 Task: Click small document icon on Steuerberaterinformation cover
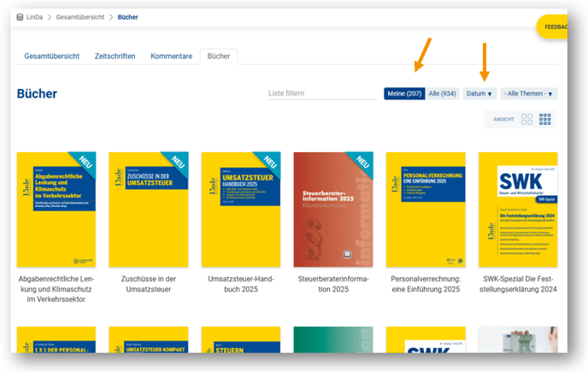pos(347,255)
